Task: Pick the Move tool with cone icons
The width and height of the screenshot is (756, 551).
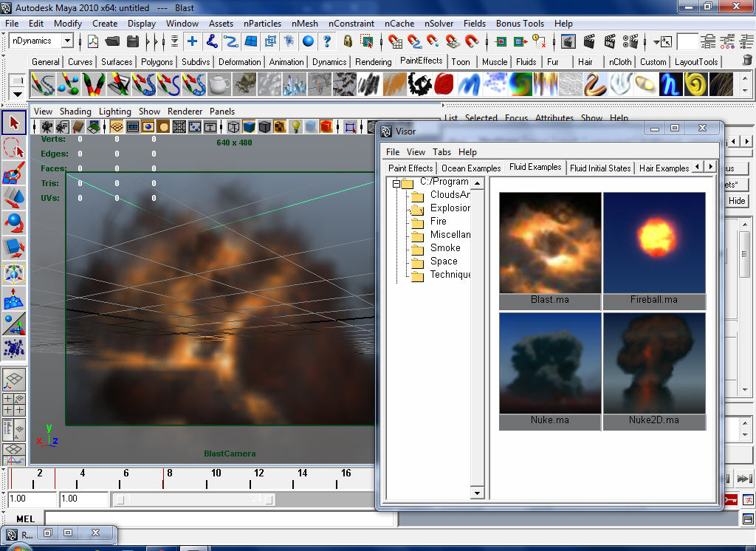Action: coord(14,198)
